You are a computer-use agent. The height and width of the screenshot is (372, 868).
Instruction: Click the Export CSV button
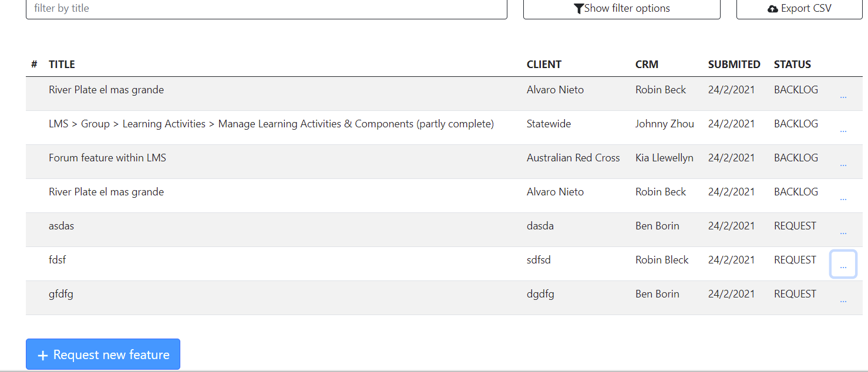799,8
